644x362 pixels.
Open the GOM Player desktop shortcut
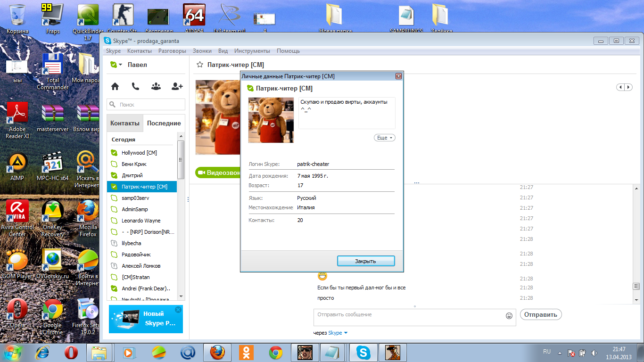pos(17,263)
